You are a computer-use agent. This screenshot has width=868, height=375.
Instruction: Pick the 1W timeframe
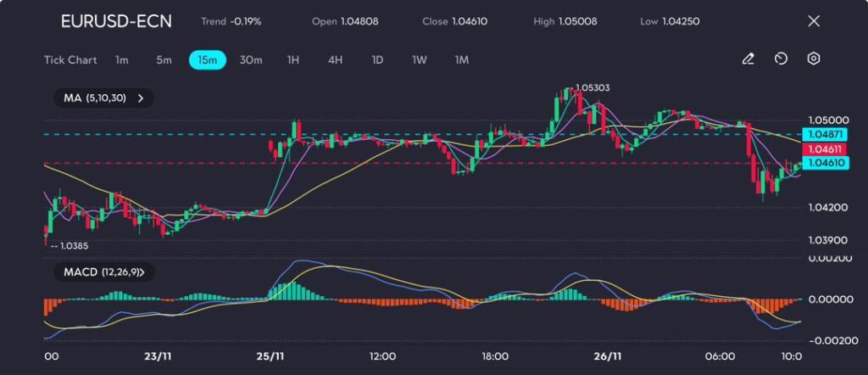[x=420, y=60]
